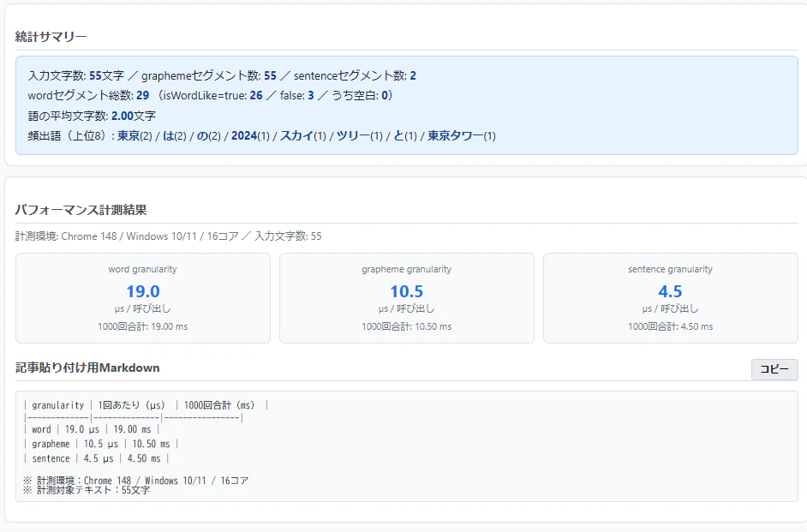Viewport: 807px width, 532px height.
Task: Click the Markdown table header row
Action: [146, 405]
